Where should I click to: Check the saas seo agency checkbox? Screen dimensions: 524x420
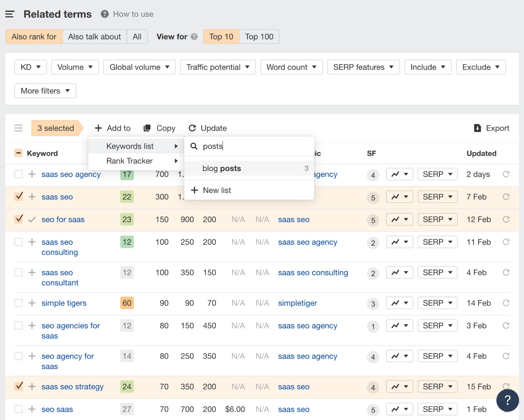18,174
